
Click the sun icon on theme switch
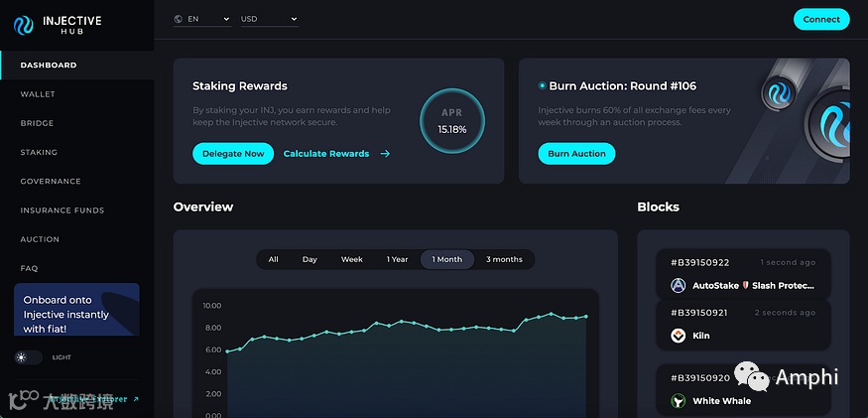[x=21, y=357]
